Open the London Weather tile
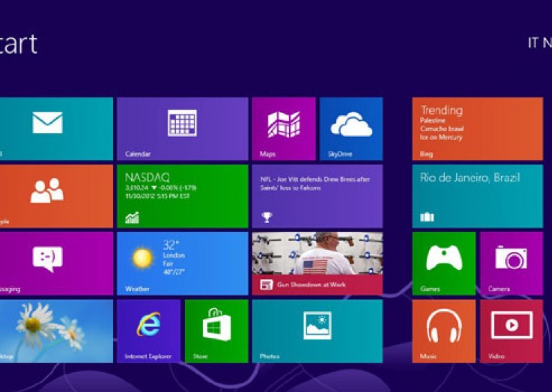 pos(182,264)
